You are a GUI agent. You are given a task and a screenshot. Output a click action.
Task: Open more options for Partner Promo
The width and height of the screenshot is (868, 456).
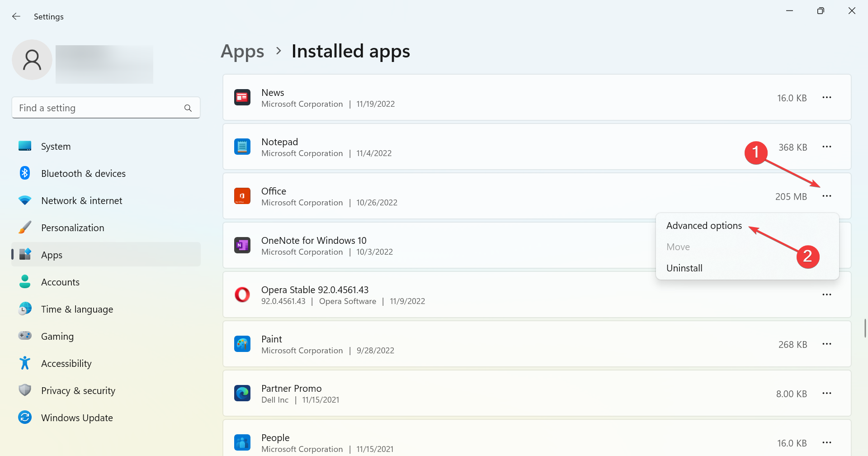[x=827, y=393]
